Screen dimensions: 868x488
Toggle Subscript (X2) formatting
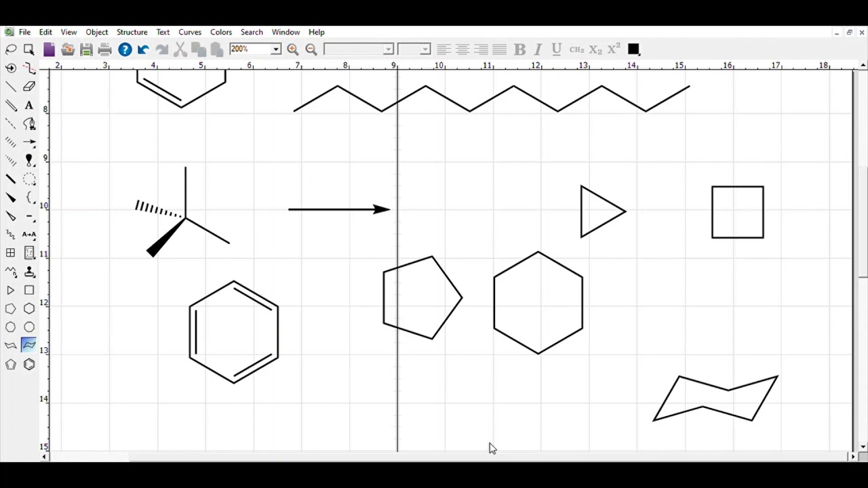click(x=595, y=49)
